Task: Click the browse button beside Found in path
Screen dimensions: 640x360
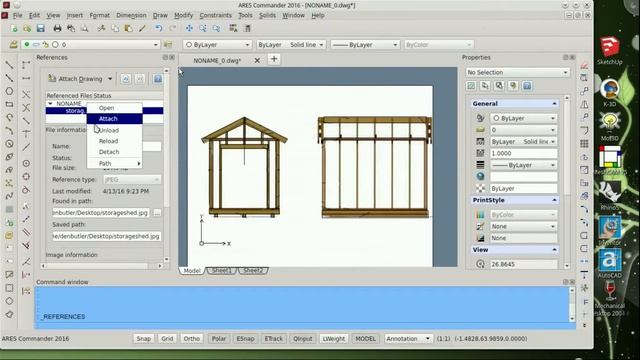Action: point(157,213)
